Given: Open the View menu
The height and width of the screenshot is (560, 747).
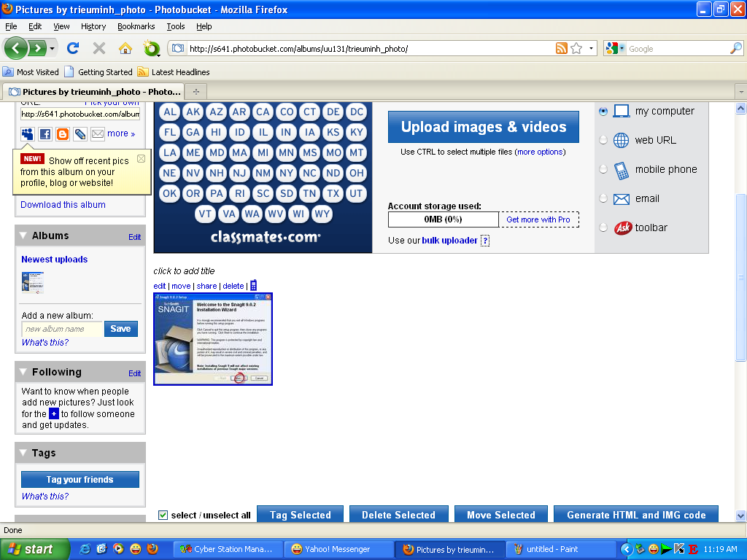Looking at the screenshot, I should (61, 26).
